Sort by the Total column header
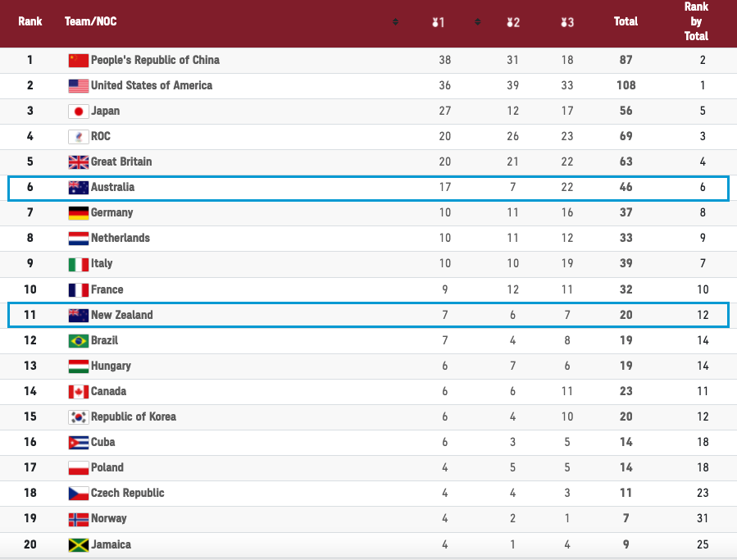The height and width of the screenshot is (560, 737). tap(626, 21)
